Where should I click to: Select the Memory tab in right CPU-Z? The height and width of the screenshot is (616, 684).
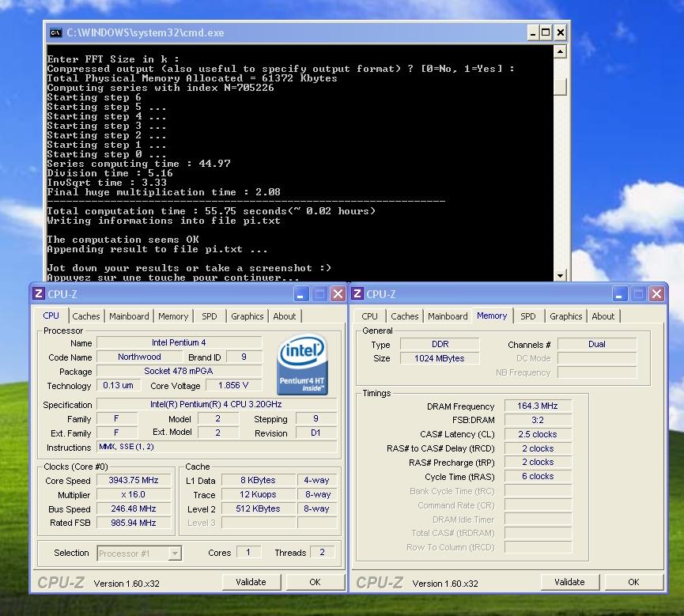point(492,316)
